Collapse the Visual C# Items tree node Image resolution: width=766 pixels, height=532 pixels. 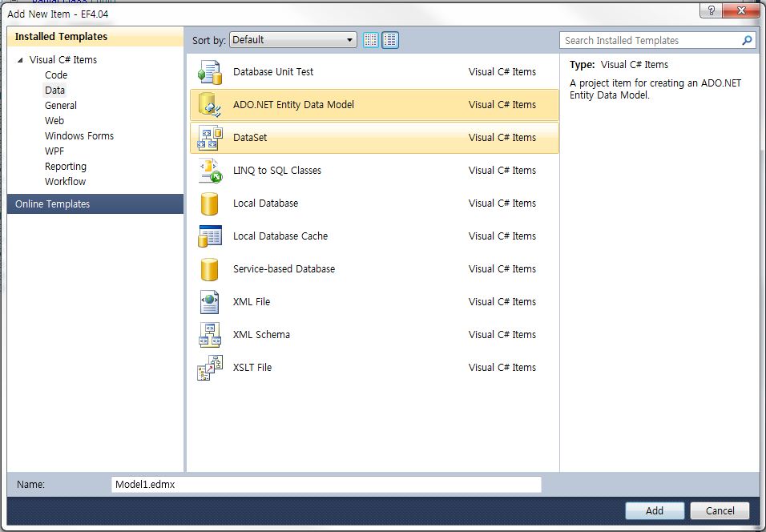20,60
